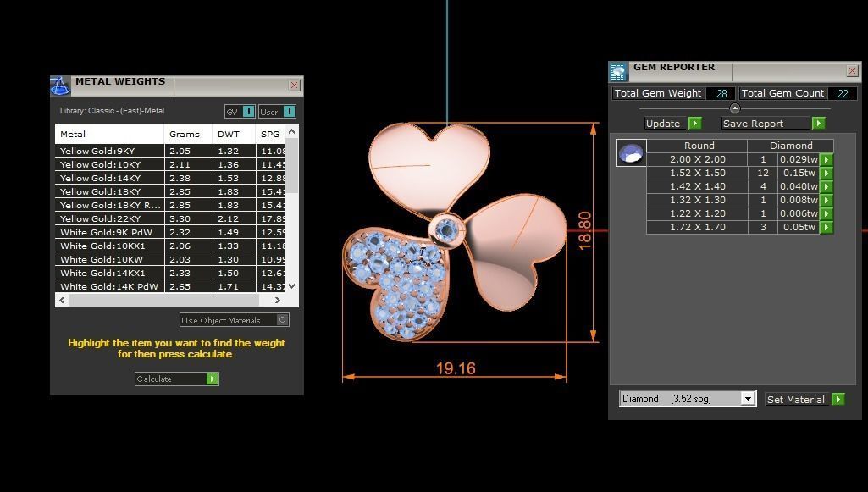The height and width of the screenshot is (492, 868).
Task: Click the 19.16 width dimension label
Action: 456,368
